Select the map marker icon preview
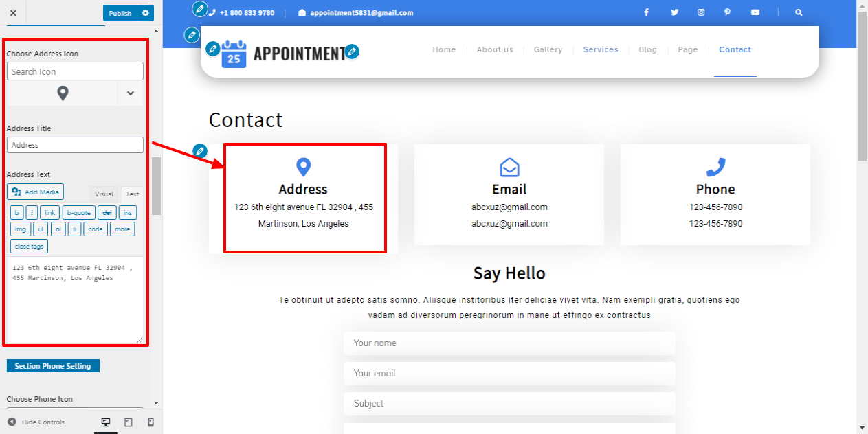This screenshot has width=868, height=434. click(x=63, y=93)
